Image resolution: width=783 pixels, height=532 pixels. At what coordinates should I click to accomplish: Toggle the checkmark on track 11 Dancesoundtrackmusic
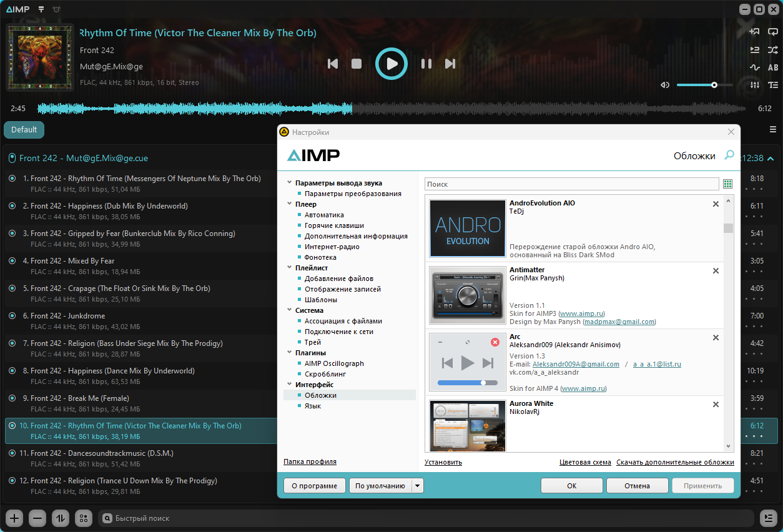(x=12, y=453)
